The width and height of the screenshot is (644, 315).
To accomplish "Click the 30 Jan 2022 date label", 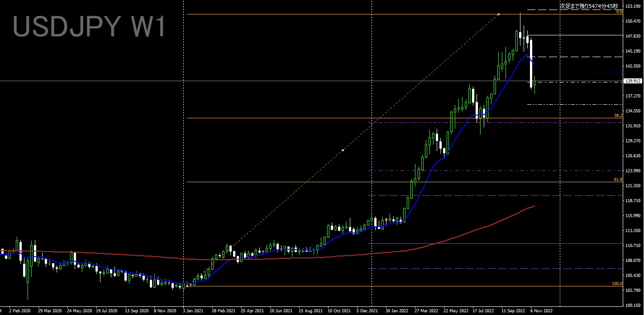I will (x=397, y=311).
